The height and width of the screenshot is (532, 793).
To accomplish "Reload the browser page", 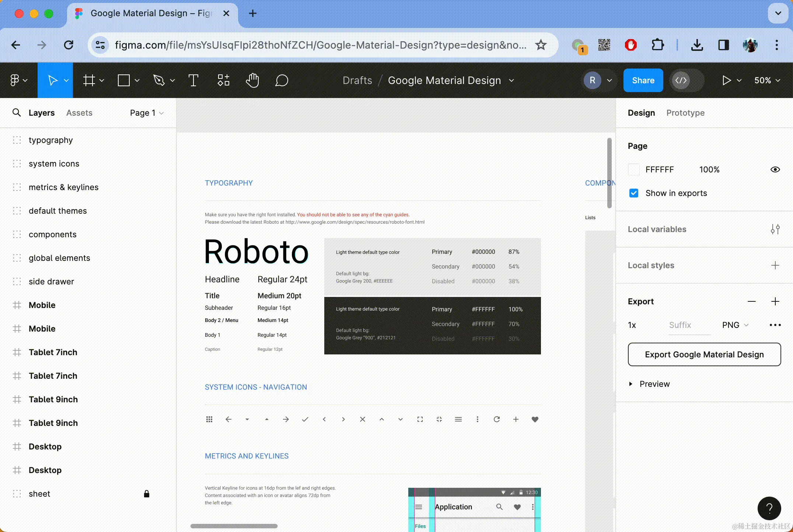I will coord(69,45).
